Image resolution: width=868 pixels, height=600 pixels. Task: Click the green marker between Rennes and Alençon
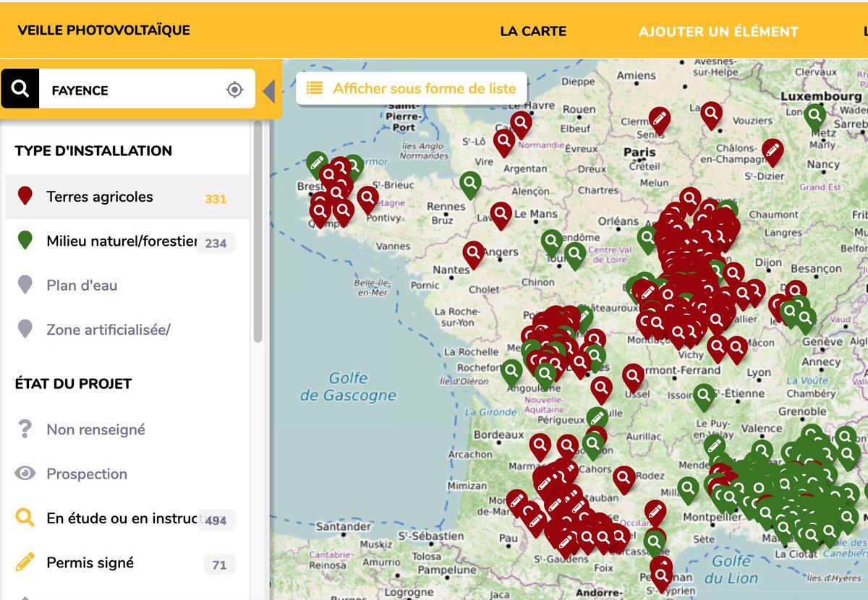click(x=470, y=185)
